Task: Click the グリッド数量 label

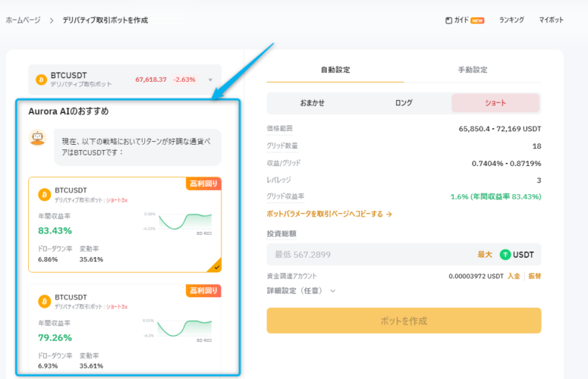Action: (282, 146)
